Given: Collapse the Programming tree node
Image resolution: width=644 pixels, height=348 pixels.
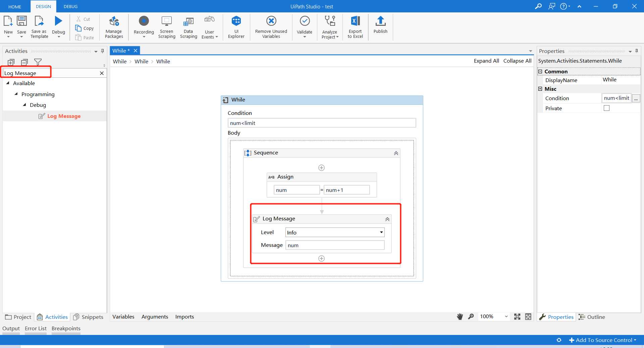Looking at the screenshot, I should click(16, 94).
